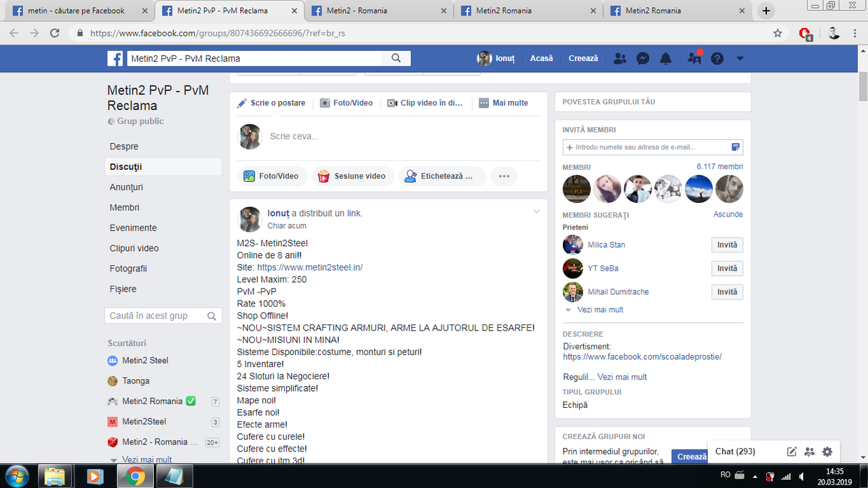Open Metin2 Steel shortcut
868x488 pixels.
coord(145,360)
